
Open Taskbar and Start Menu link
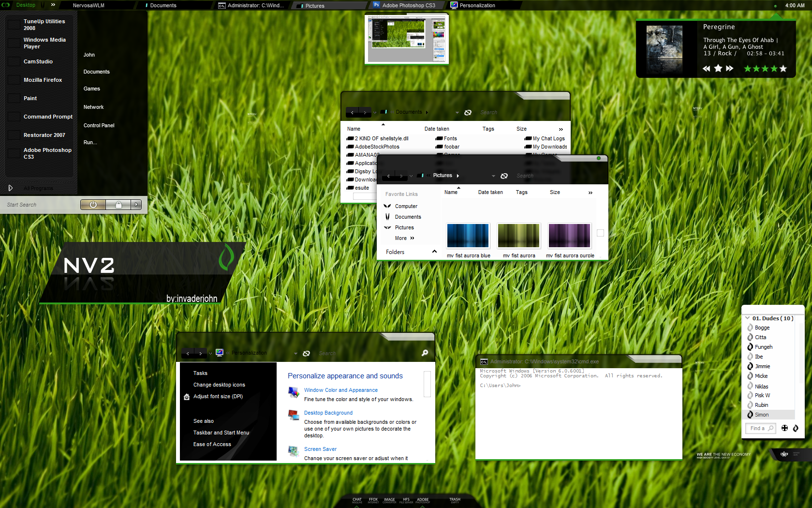click(x=221, y=433)
